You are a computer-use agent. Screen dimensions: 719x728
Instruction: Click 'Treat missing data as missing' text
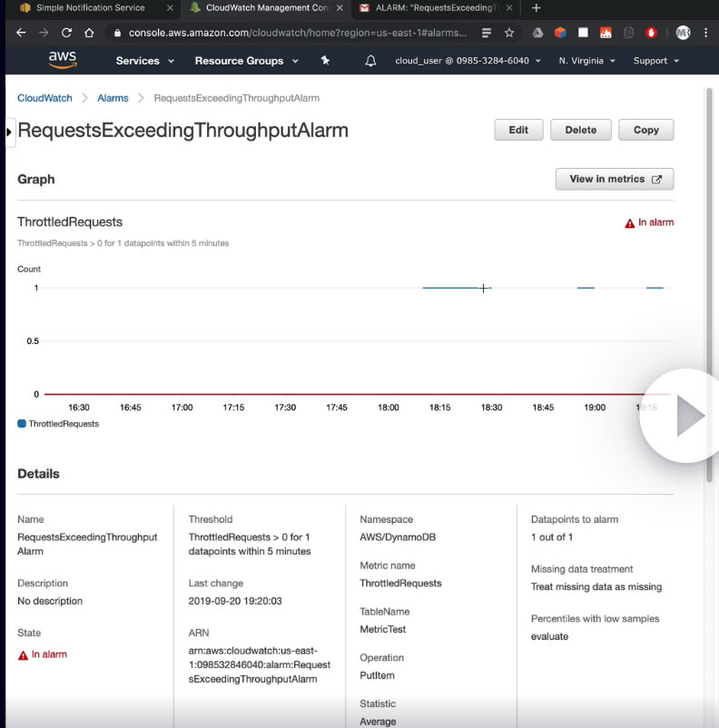(x=596, y=587)
